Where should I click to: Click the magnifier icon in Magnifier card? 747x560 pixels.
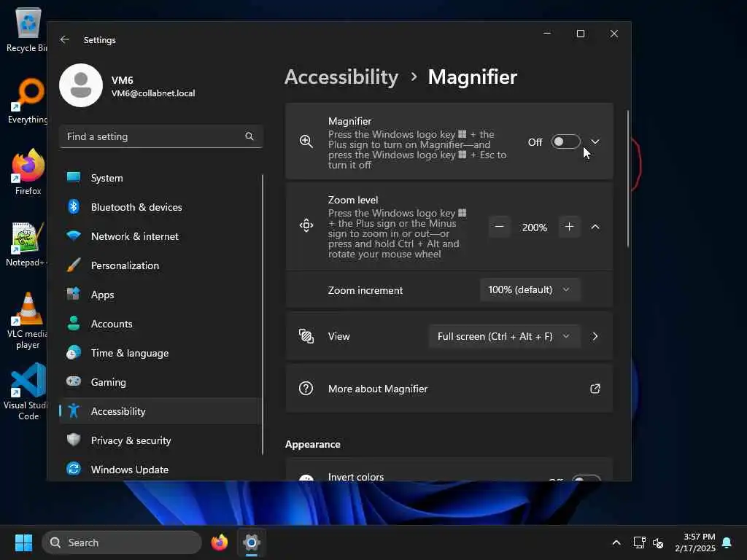[306, 141]
